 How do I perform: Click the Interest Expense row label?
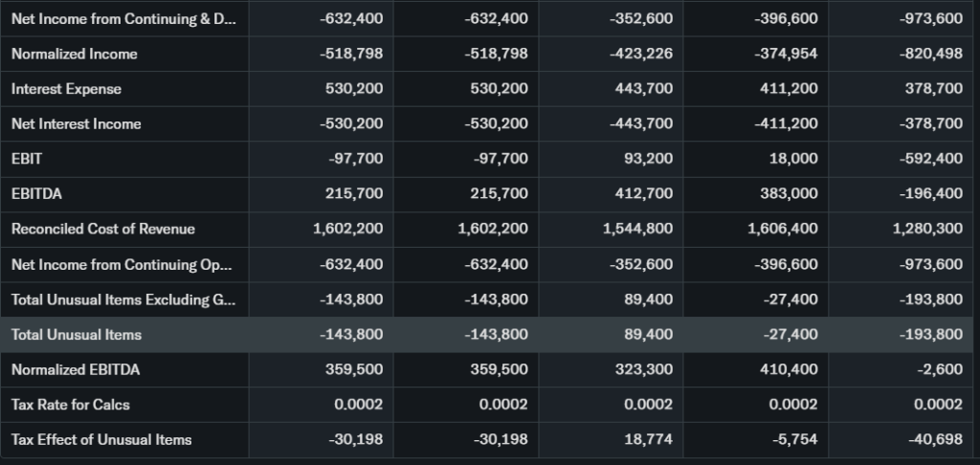tap(66, 89)
